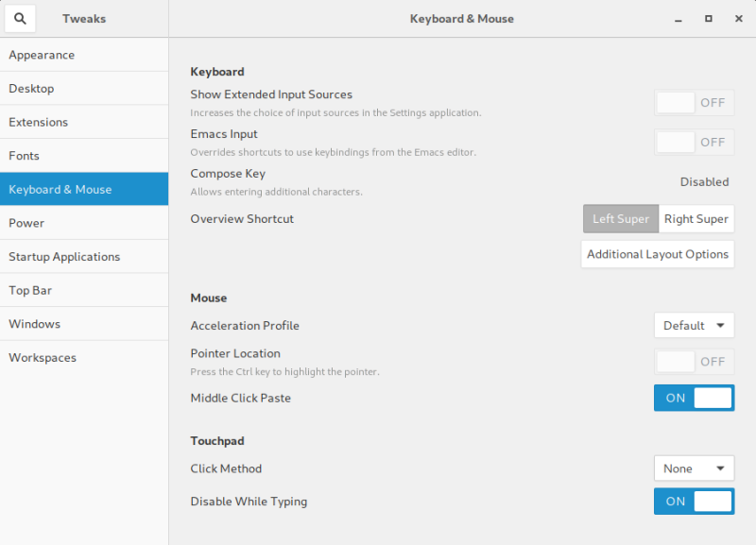Open Additional Layout Options

(657, 253)
